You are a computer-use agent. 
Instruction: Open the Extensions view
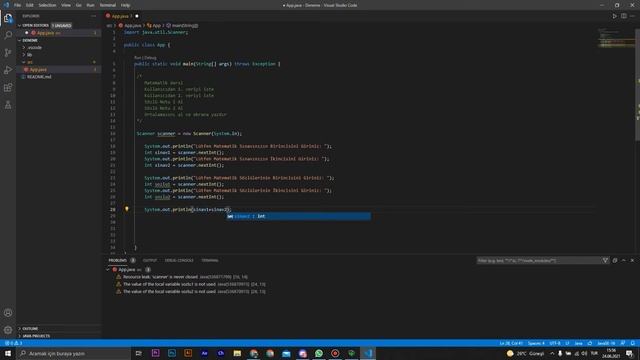click(8, 88)
